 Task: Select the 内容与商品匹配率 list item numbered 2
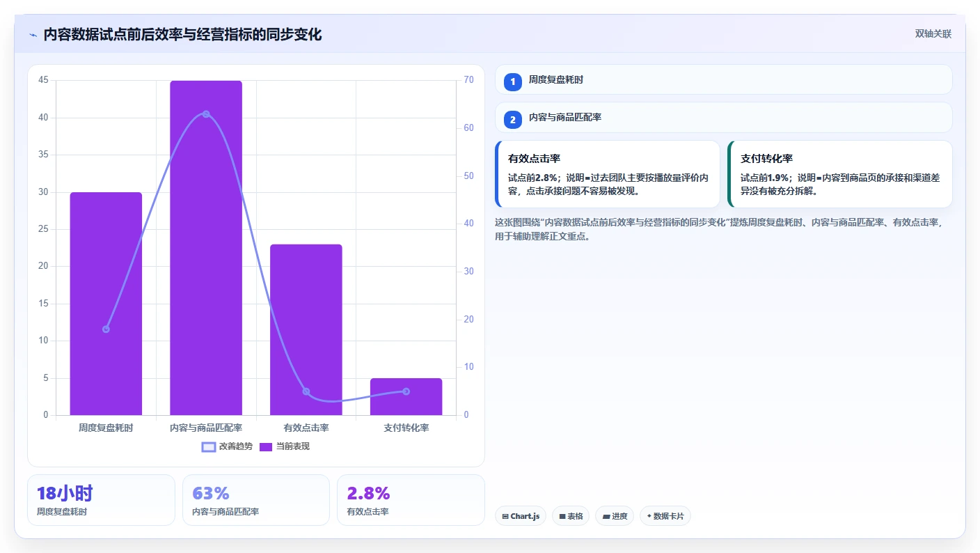723,118
